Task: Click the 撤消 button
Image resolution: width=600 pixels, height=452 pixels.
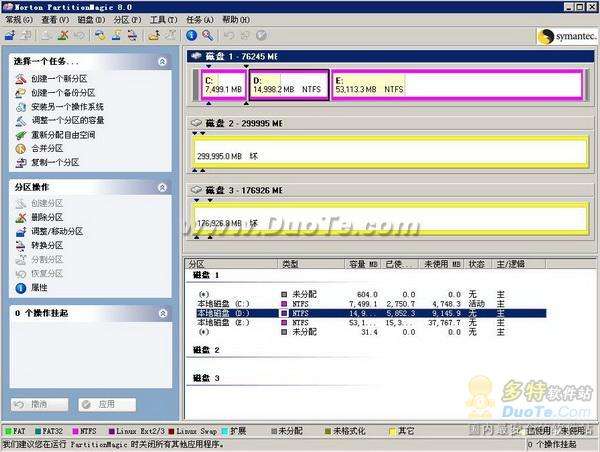Action: (x=40, y=404)
